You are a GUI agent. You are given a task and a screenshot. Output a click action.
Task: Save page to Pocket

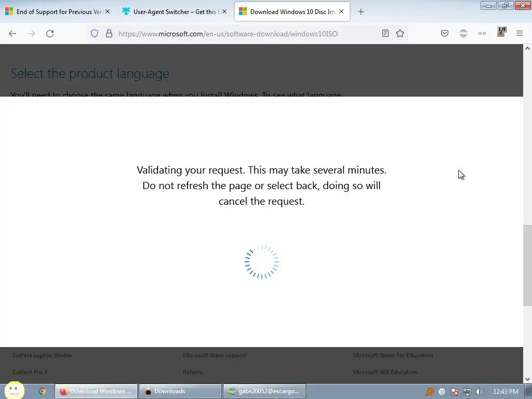(x=445, y=33)
